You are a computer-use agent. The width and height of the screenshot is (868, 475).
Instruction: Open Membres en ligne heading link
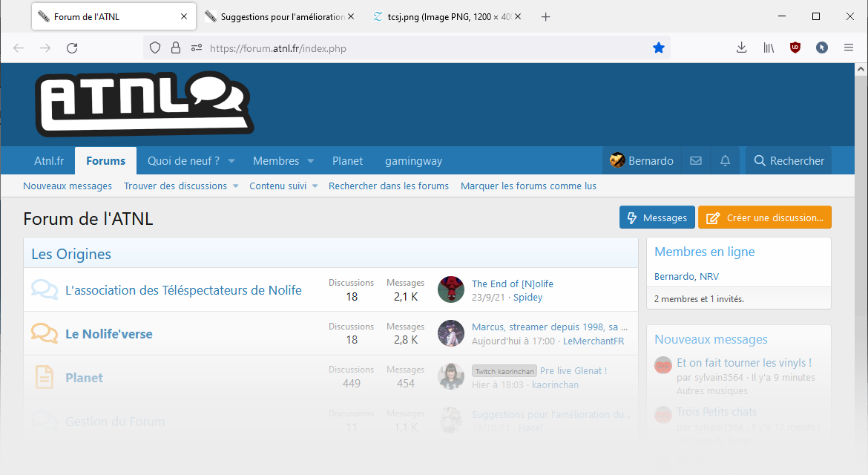(705, 252)
